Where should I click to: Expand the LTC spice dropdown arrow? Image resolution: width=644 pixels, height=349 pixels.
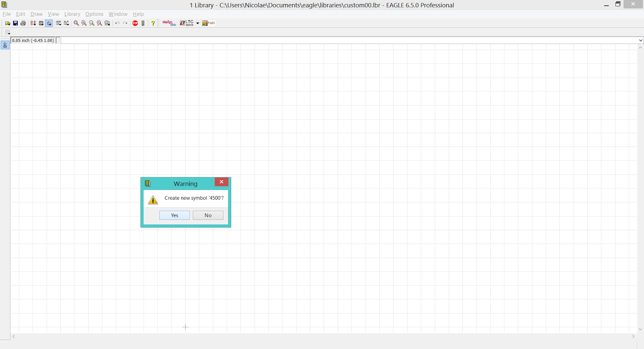(198, 23)
